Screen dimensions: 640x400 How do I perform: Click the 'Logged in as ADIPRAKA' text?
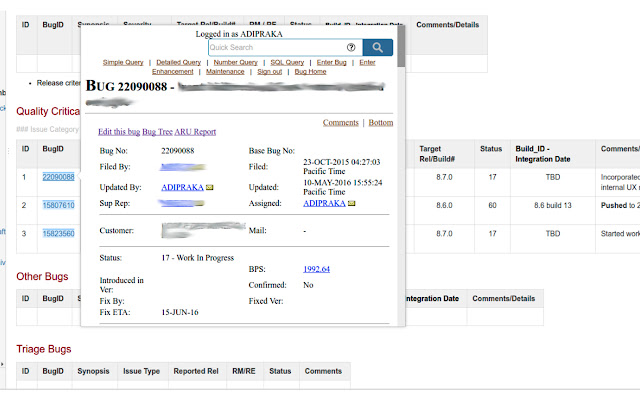(239, 34)
